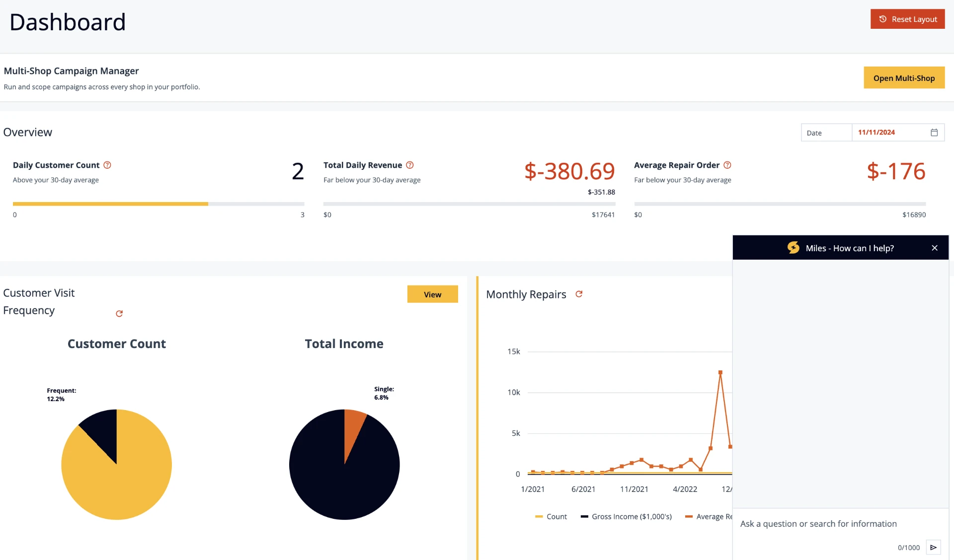The image size is (954, 560).
Task: Click the Average Repair Order progress bar
Action: coord(780,204)
